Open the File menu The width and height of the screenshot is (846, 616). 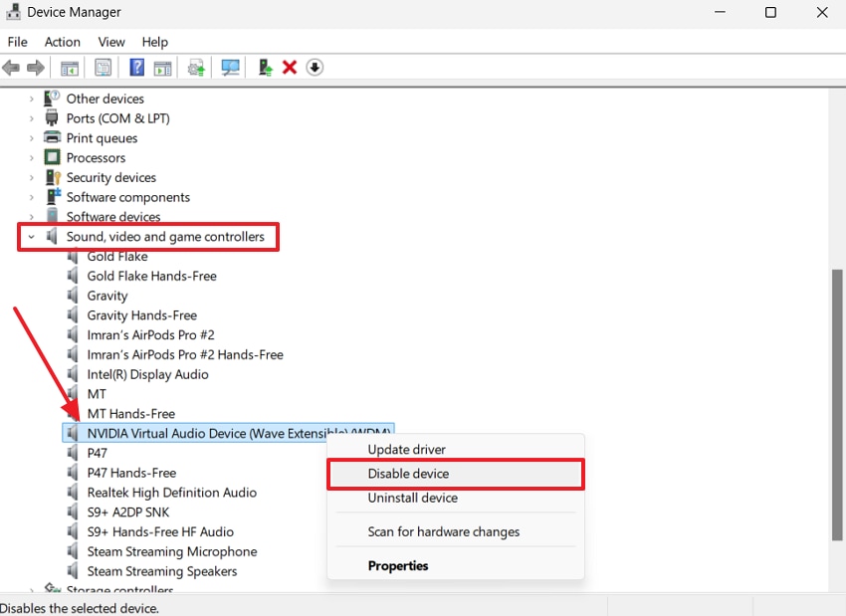pos(17,42)
